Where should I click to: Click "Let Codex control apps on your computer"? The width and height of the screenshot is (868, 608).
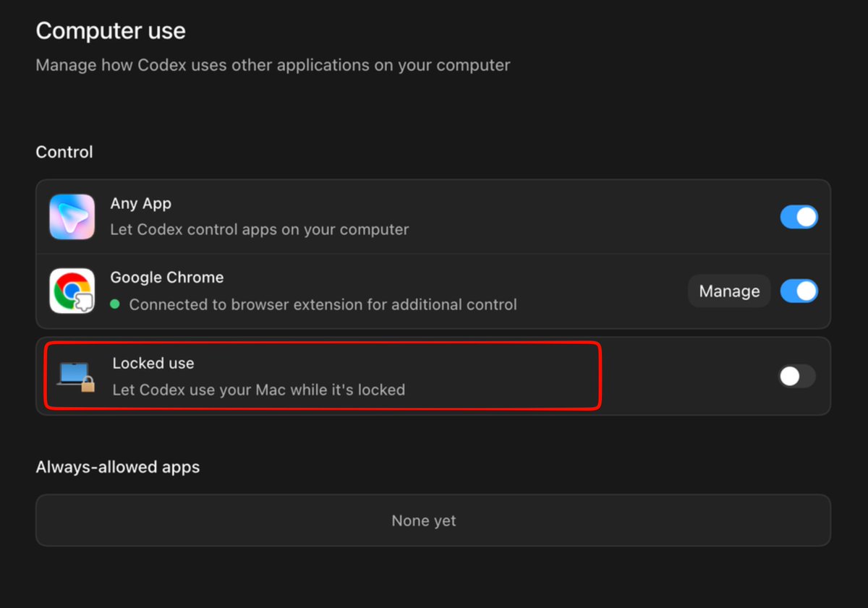coord(260,230)
